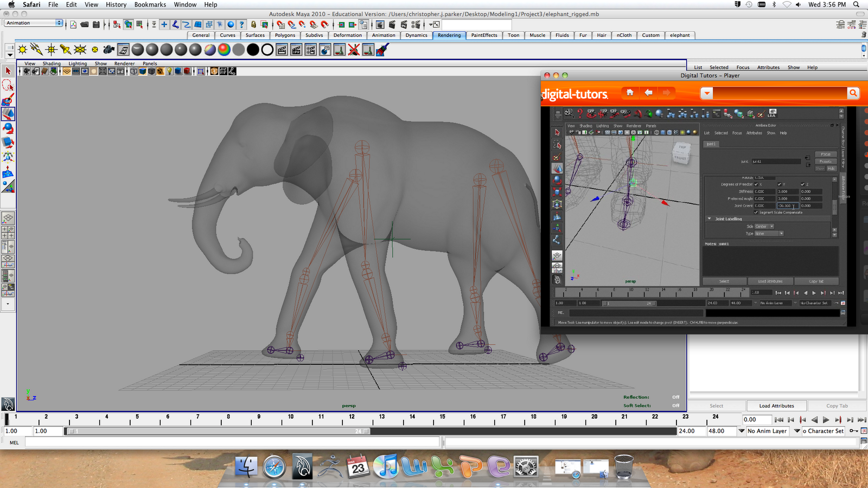This screenshot has width=868, height=488.
Task: Open iTunes from the Dock
Action: pos(387,466)
